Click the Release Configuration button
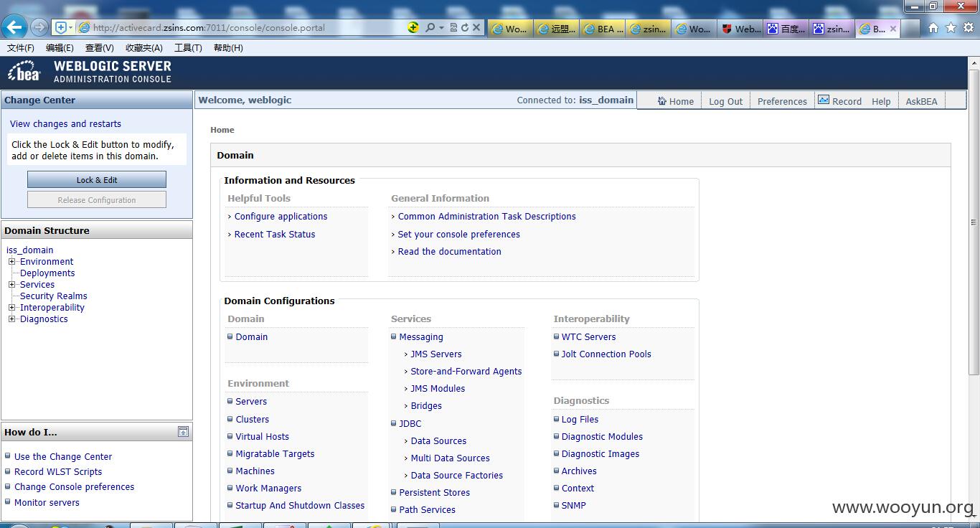 point(97,199)
